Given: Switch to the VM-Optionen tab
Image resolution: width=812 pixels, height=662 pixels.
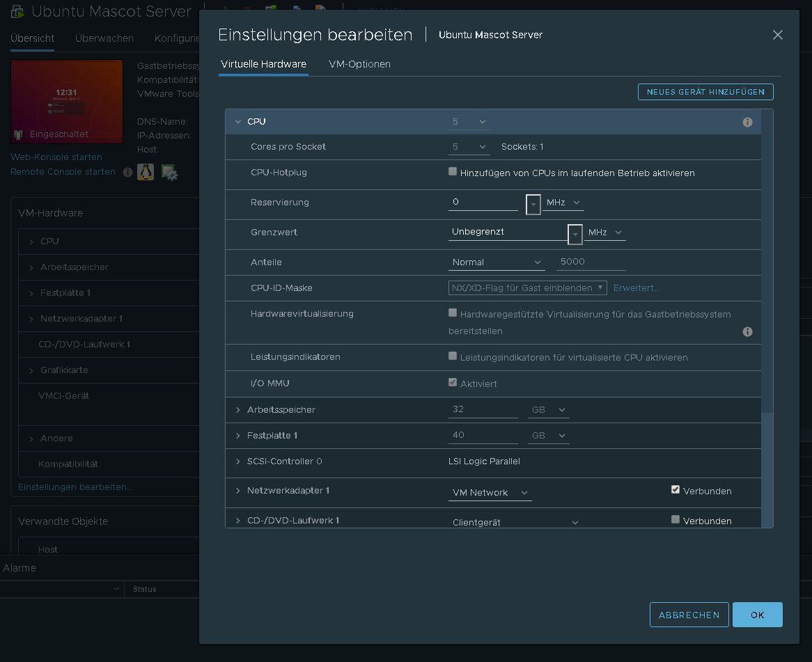Looking at the screenshot, I should tap(359, 64).
